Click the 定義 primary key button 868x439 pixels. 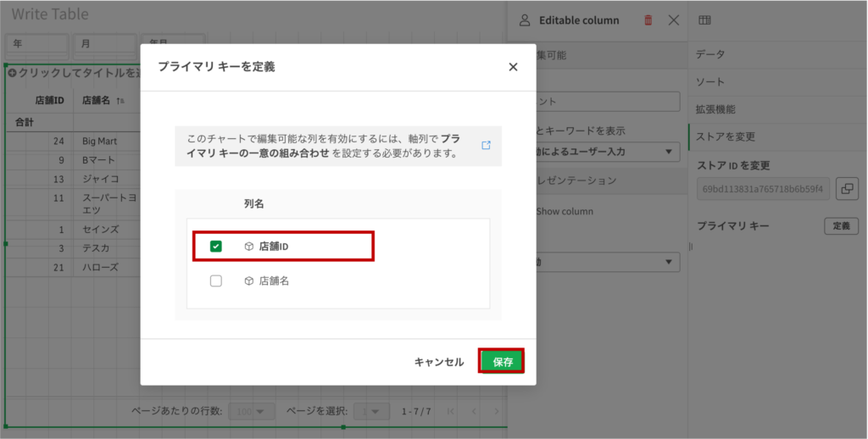click(x=840, y=226)
